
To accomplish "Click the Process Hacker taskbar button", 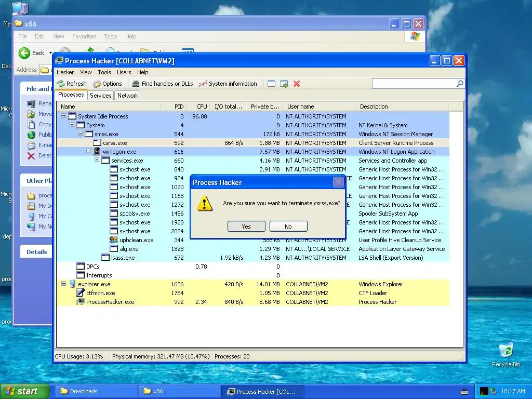I will click(263, 391).
